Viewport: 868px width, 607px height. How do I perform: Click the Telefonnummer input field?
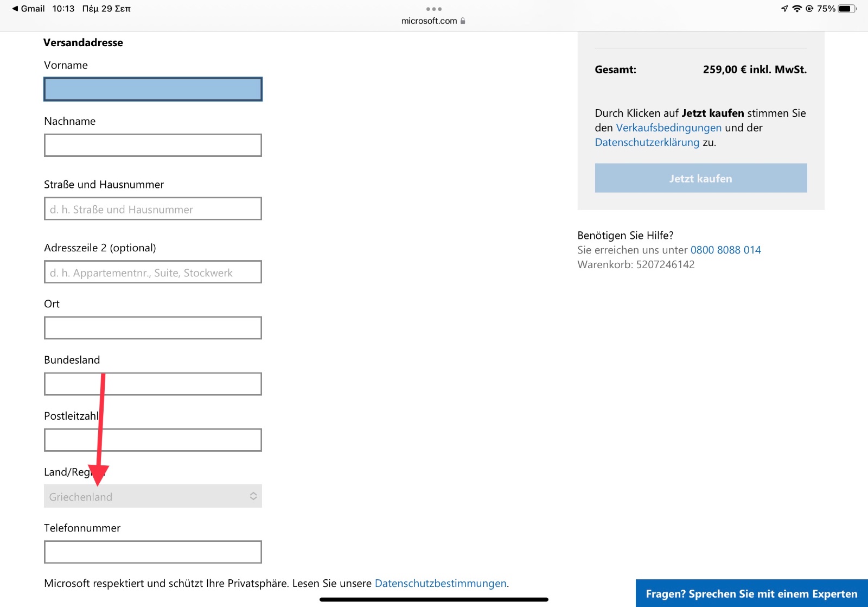(x=153, y=552)
